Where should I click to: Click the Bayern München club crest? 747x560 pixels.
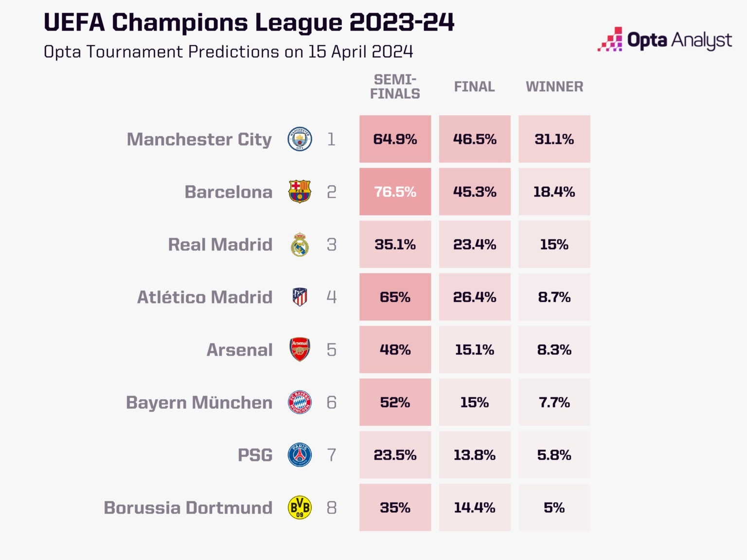pos(300,402)
